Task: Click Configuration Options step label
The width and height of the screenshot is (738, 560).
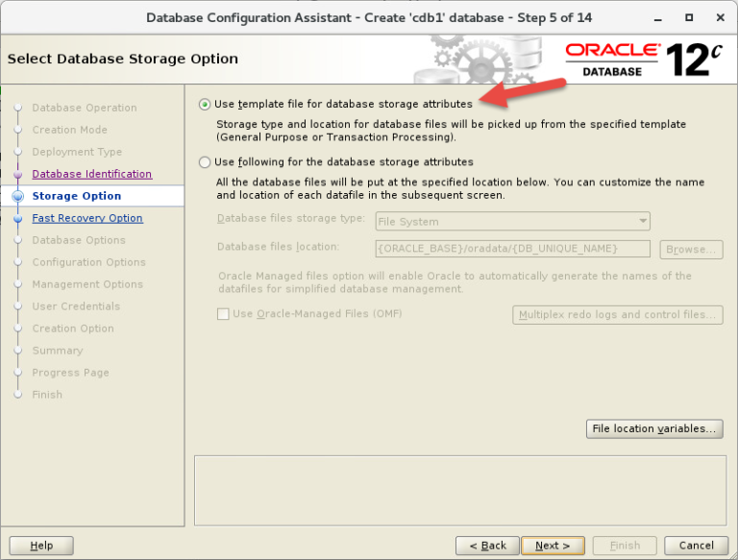Action: (x=88, y=262)
